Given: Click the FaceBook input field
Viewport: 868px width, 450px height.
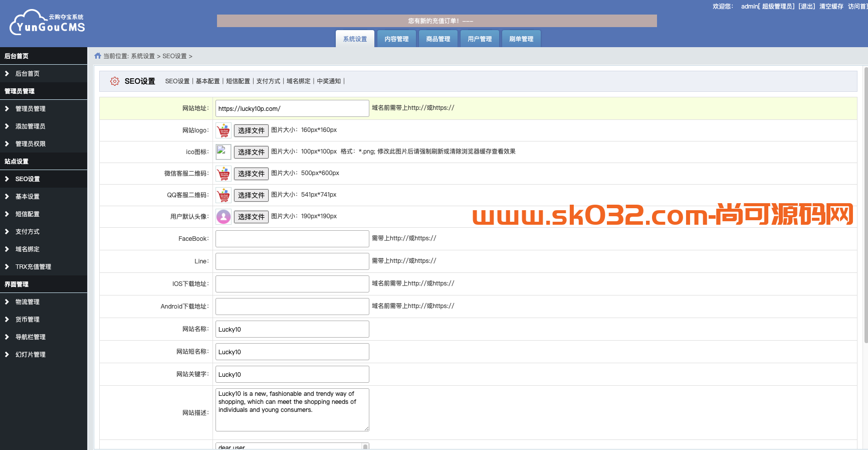Looking at the screenshot, I should coord(292,239).
